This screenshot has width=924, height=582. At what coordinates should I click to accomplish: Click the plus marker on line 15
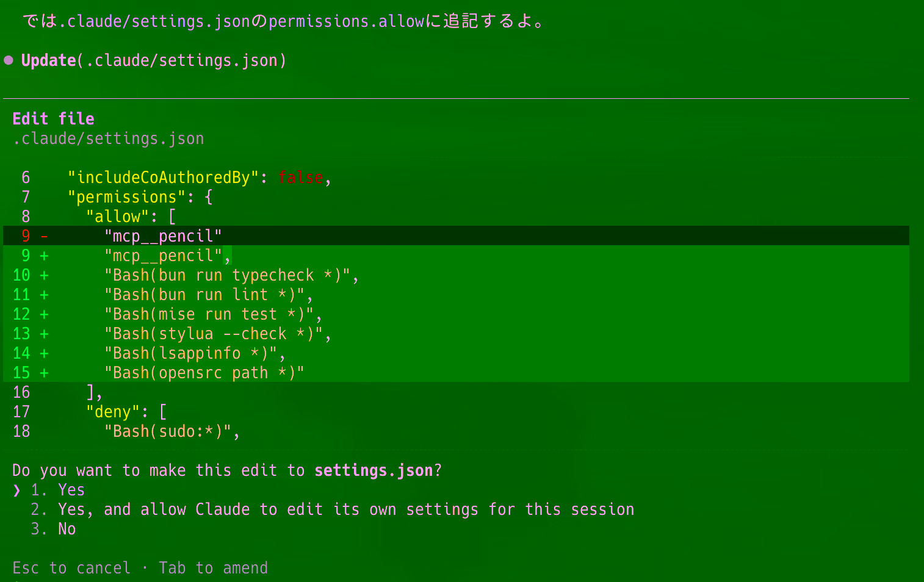coord(44,373)
